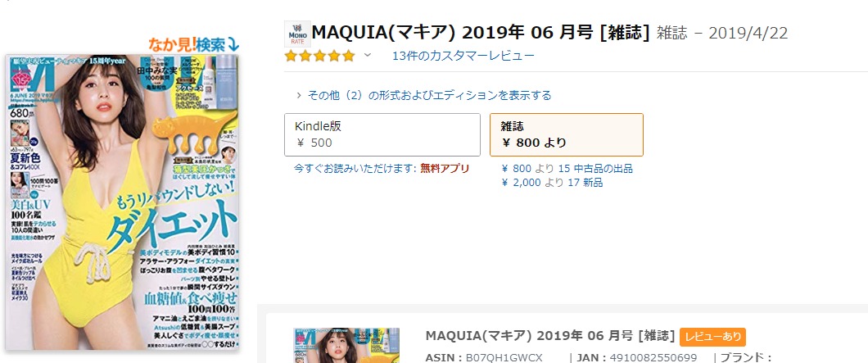Open 13件のカスタマーレビュー link
The width and height of the screenshot is (868, 363).
[x=463, y=56]
